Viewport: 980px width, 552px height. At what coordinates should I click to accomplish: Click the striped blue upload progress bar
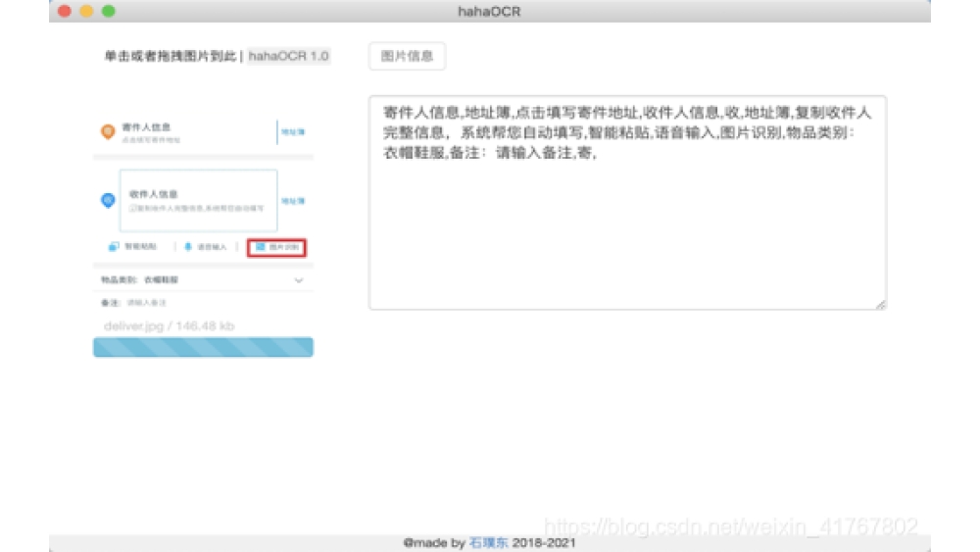(203, 347)
